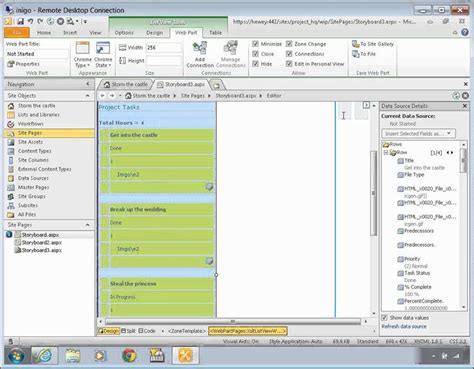Open Storyboard2.aspx in Site Pages list

click(x=41, y=243)
